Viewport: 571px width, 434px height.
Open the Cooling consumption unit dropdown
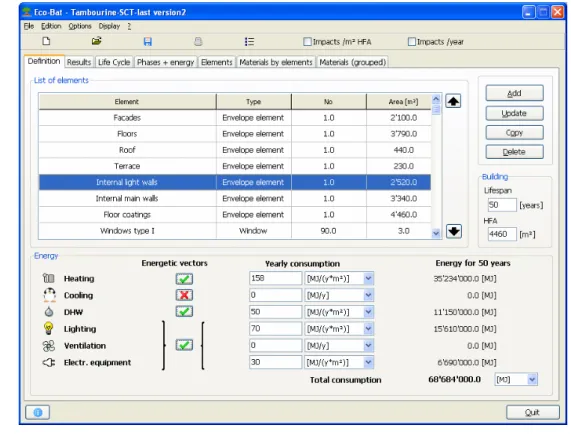368,295
